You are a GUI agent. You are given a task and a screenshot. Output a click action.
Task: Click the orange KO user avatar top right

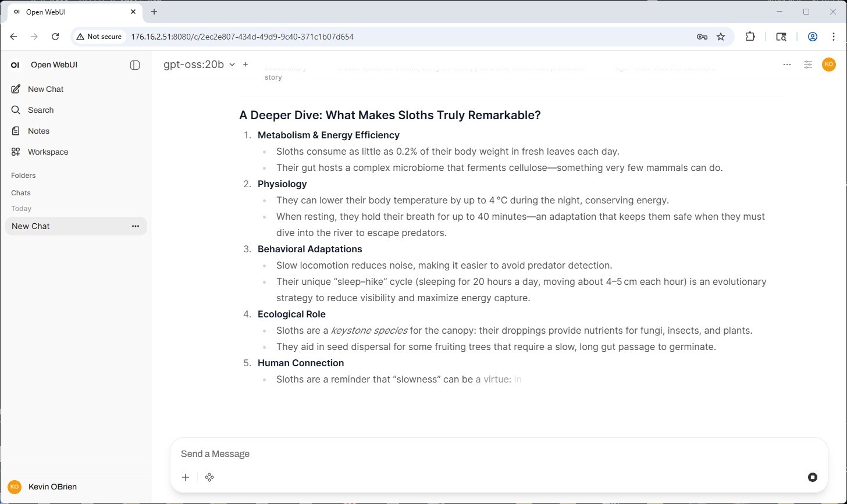[x=829, y=65]
